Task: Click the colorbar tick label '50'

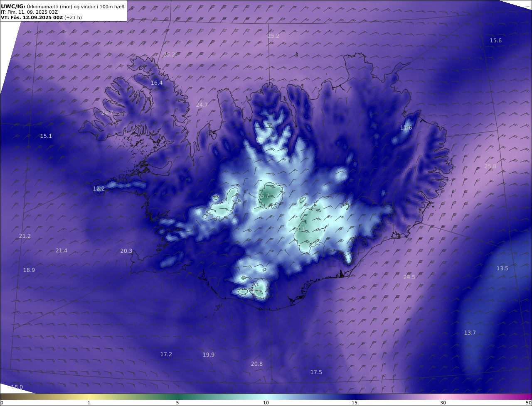Action: click(x=529, y=403)
